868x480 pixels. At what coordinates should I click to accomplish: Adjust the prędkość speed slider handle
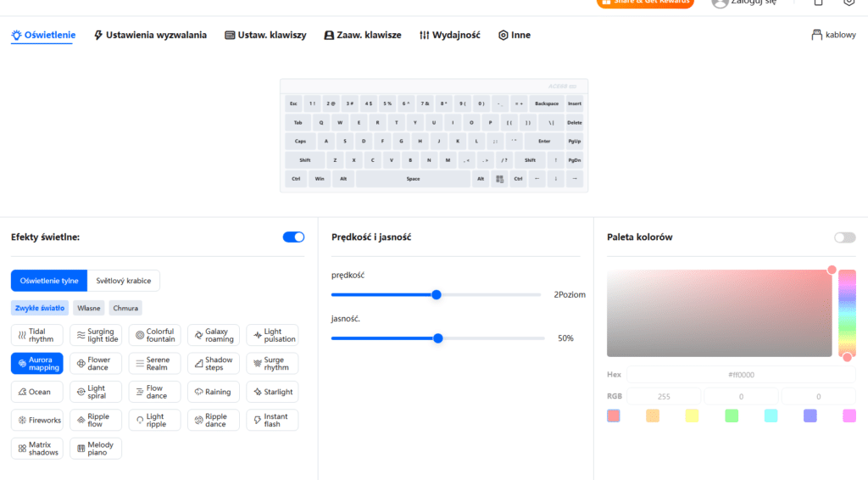click(x=437, y=294)
